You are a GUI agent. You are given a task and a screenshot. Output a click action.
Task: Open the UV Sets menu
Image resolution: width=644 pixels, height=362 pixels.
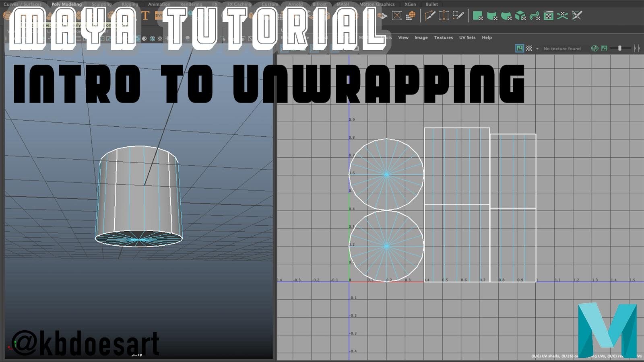coord(467,37)
